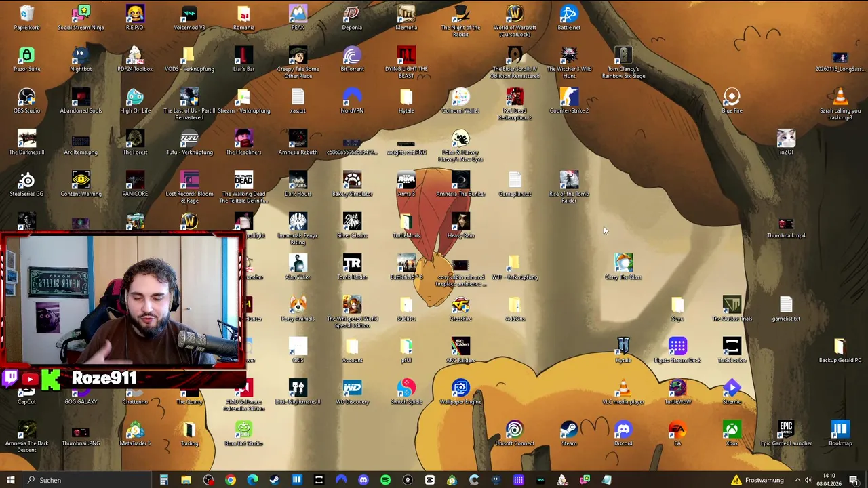Open Calculator from the taskbar

pyautogui.click(x=163, y=480)
